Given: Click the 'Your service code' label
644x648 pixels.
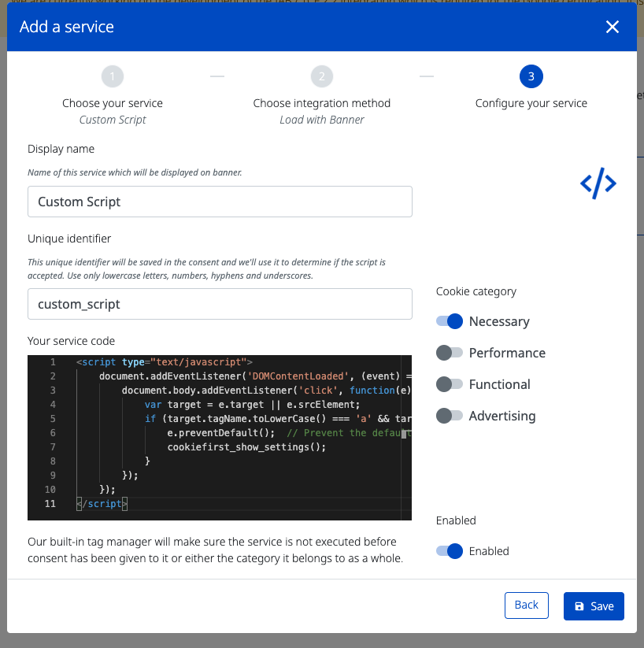Looking at the screenshot, I should click(71, 341).
